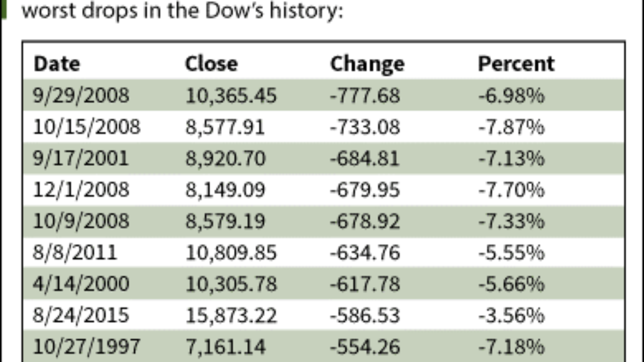Image resolution: width=644 pixels, height=362 pixels.
Task: Click the -7.87% percent cell
Action: (511, 127)
